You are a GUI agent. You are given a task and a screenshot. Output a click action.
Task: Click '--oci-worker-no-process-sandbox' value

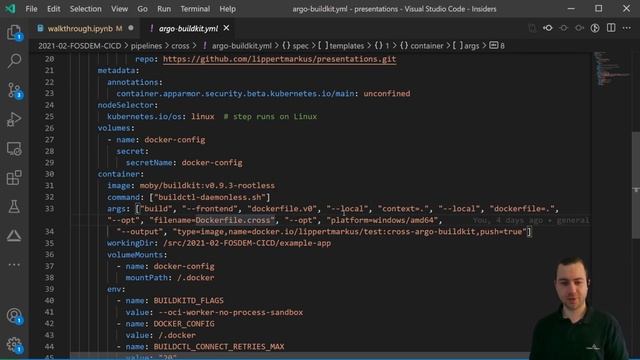tap(231, 312)
